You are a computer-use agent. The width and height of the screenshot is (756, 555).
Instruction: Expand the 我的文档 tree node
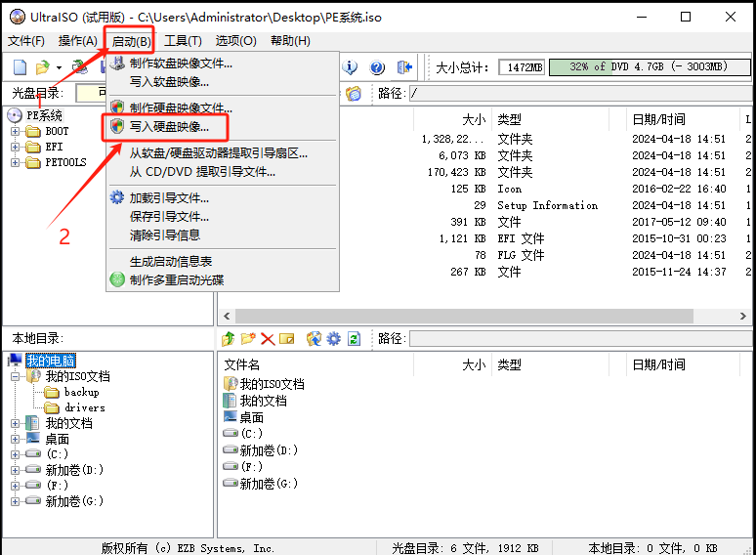[x=15, y=423]
